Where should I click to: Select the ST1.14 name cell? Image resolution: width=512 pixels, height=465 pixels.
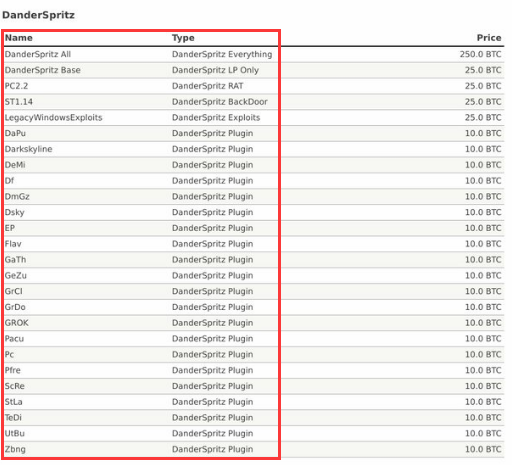19,102
